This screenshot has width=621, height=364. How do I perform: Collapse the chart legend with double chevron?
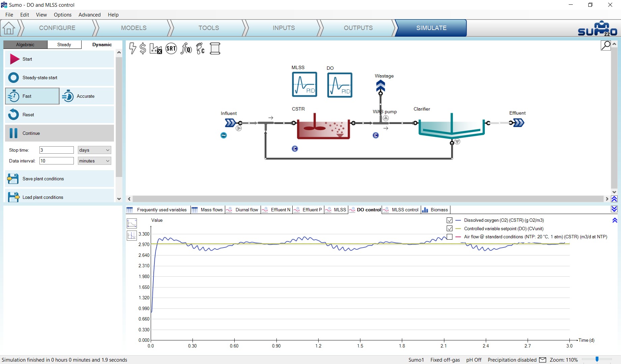click(615, 220)
